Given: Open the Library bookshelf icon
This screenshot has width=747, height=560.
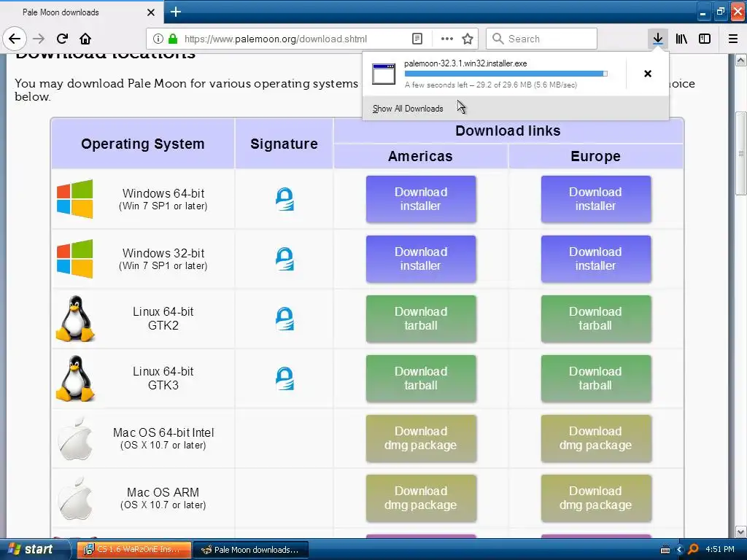Looking at the screenshot, I should point(682,39).
